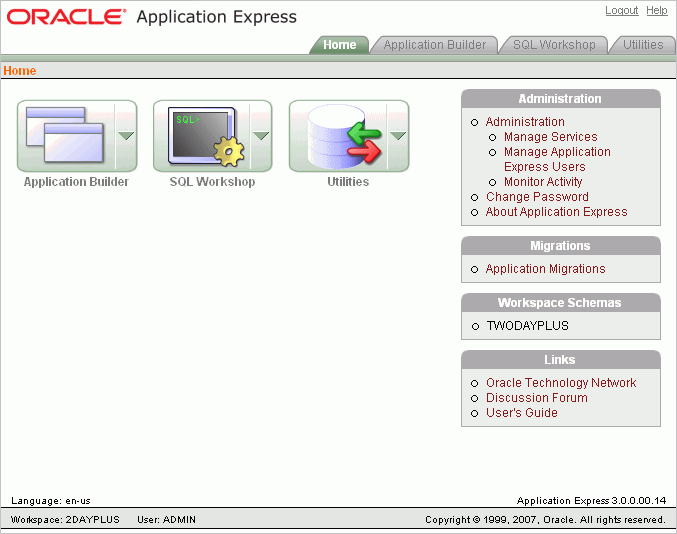This screenshot has height=534, width=677.
Task: Visit the Oracle Technology Network link
Action: pyautogui.click(x=561, y=383)
